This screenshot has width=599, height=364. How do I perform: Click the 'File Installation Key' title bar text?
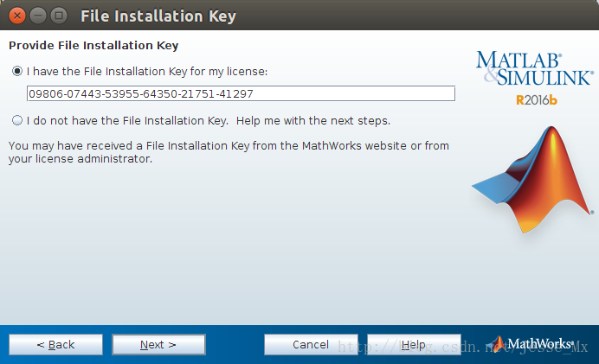point(158,16)
